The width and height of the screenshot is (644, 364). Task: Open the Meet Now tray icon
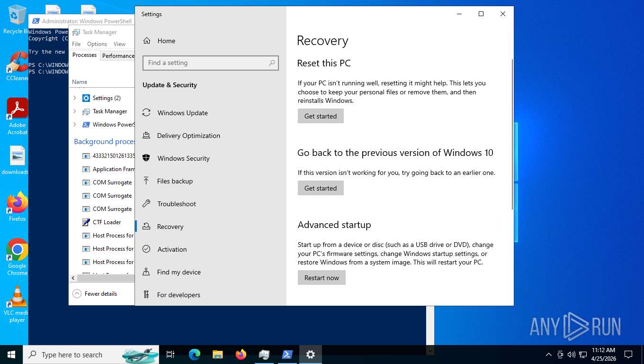[x=560, y=355]
